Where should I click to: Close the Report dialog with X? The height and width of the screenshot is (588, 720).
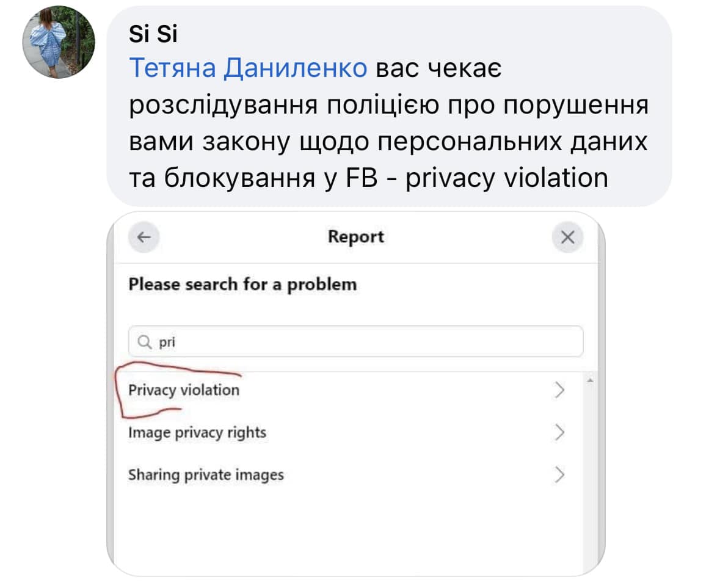567,238
